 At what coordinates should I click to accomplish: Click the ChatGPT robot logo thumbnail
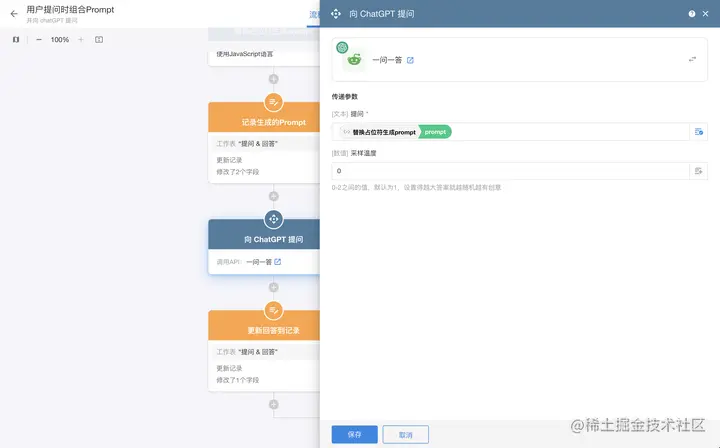click(354, 59)
